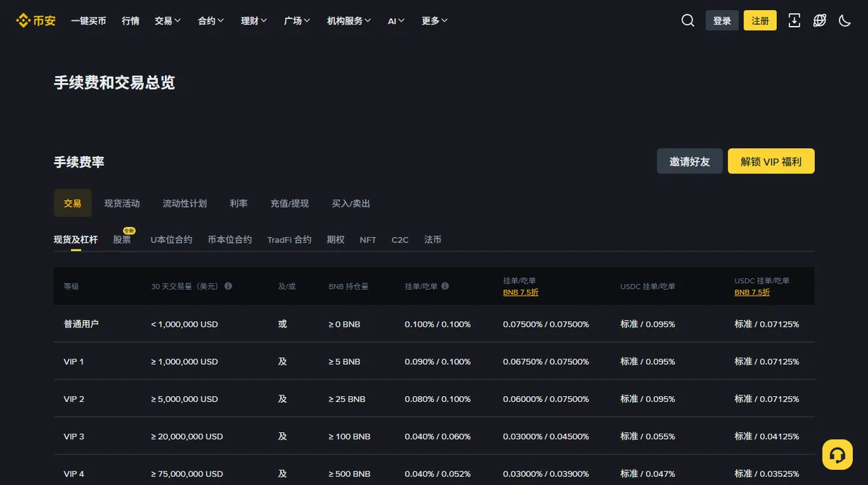
Task: Expand the 广场 header dropdown
Action: [297, 21]
